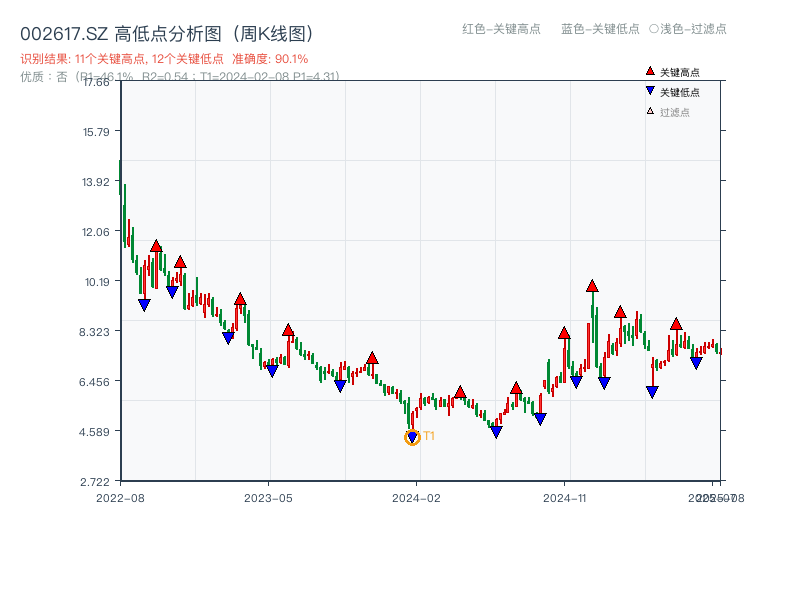This screenshot has width=800, height=600.
Task: Click the 12.06 y-axis price label
Action: click(x=96, y=232)
